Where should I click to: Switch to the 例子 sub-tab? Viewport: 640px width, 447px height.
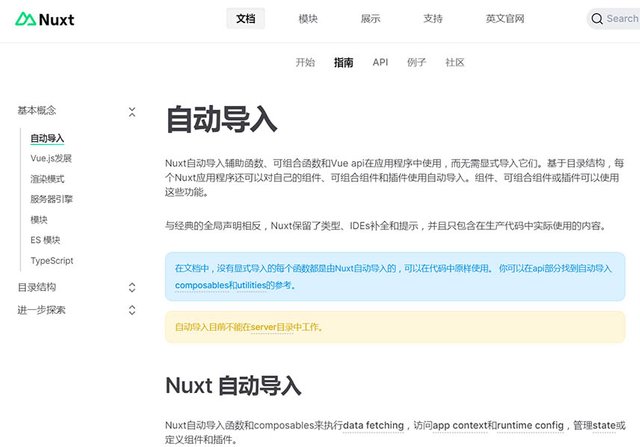[417, 62]
